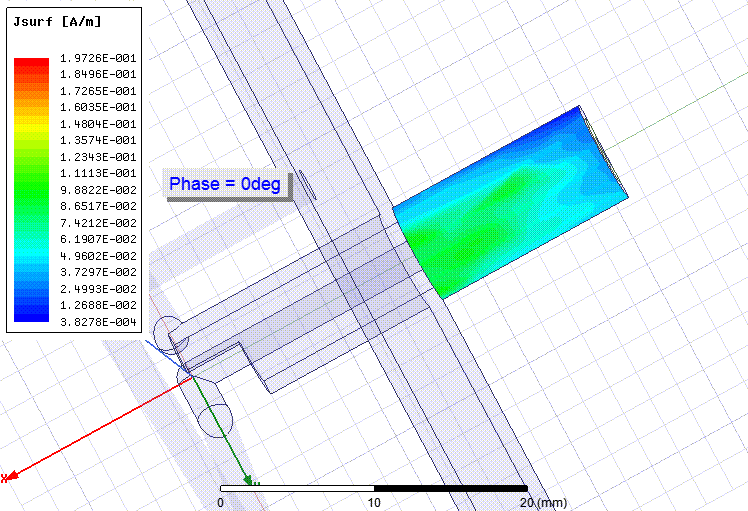Click the 2.4993E-002 legend value
The image size is (748, 511).
click(98, 289)
